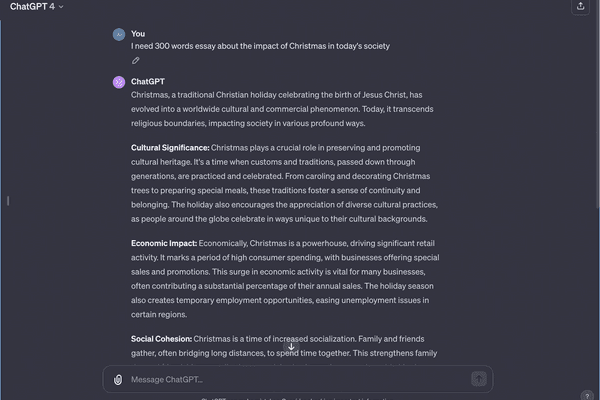Click the purple ChatGPT logo avatar
This screenshot has height=400, width=600.
119,82
